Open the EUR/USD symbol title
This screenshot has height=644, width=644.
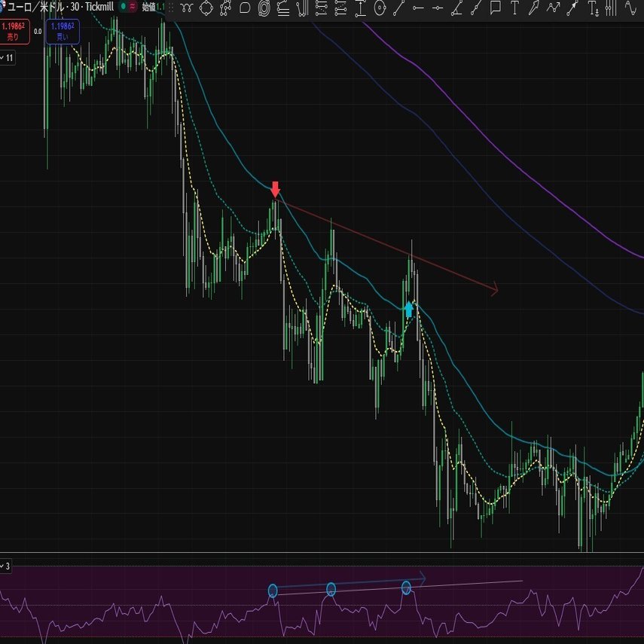point(60,7)
